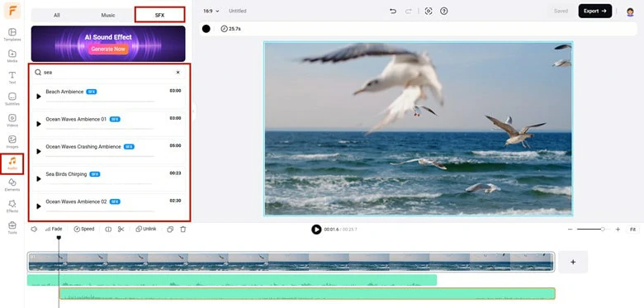Screen dimensions: 644x308
Task: Click the Fit timeline button
Action: click(632, 230)
